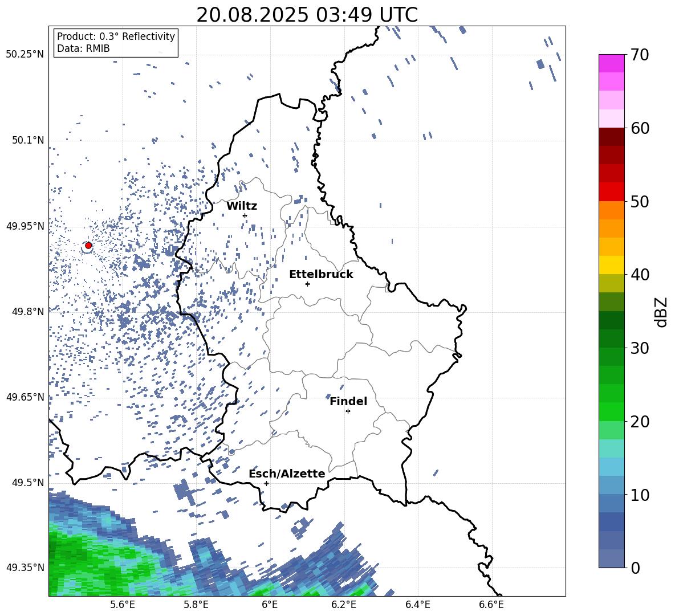The image size is (675, 616).
Task: Click the colorbar tick label 30
Action: tap(640, 348)
